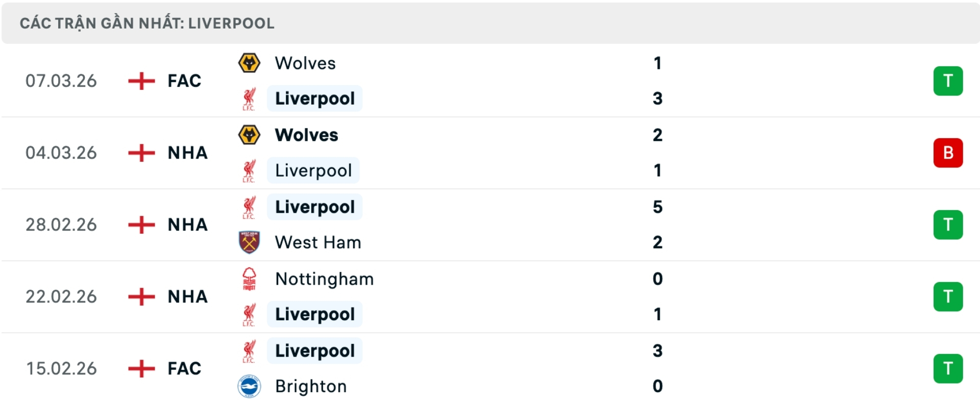Click the 'Các trận gần nhất: Liverpool' header
Screen dimensions: 980x404
(147, 23)
